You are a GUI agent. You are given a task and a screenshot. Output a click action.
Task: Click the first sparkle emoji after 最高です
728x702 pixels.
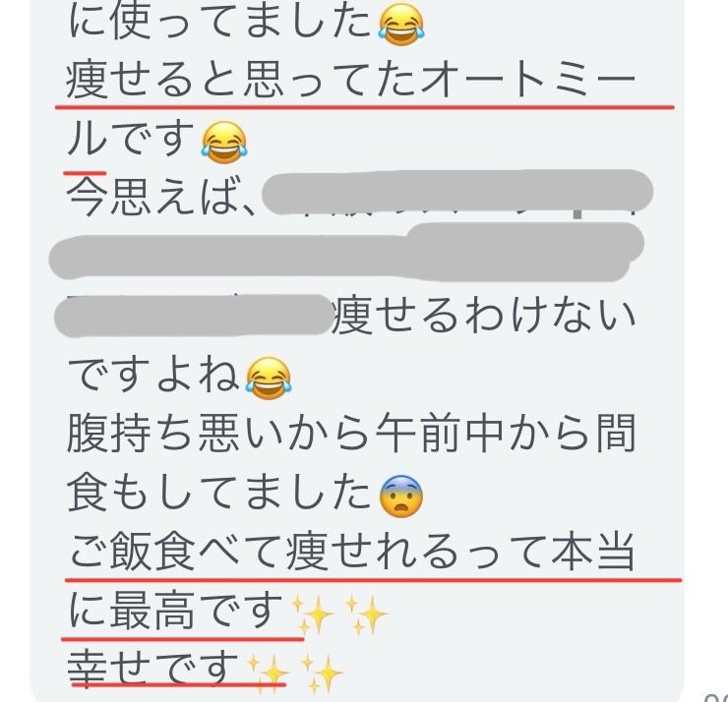(x=313, y=614)
